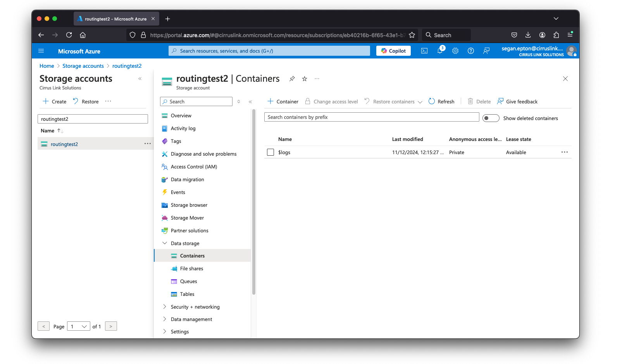Open Azure portal hamburger menu
The width and height of the screenshot is (627, 364).
coord(41,51)
